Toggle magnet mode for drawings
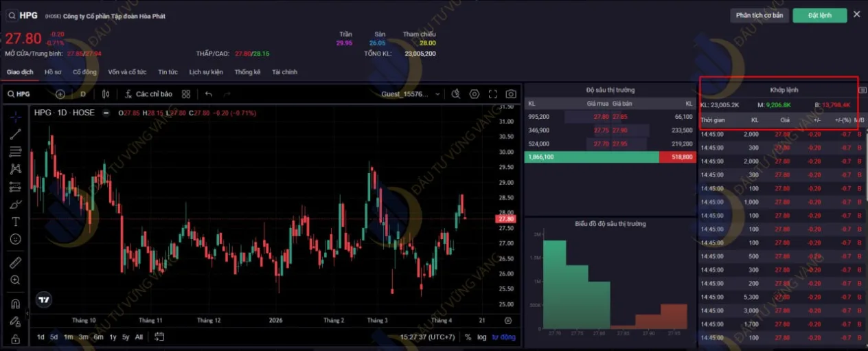The height and width of the screenshot is (351, 868). pos(15,304)
